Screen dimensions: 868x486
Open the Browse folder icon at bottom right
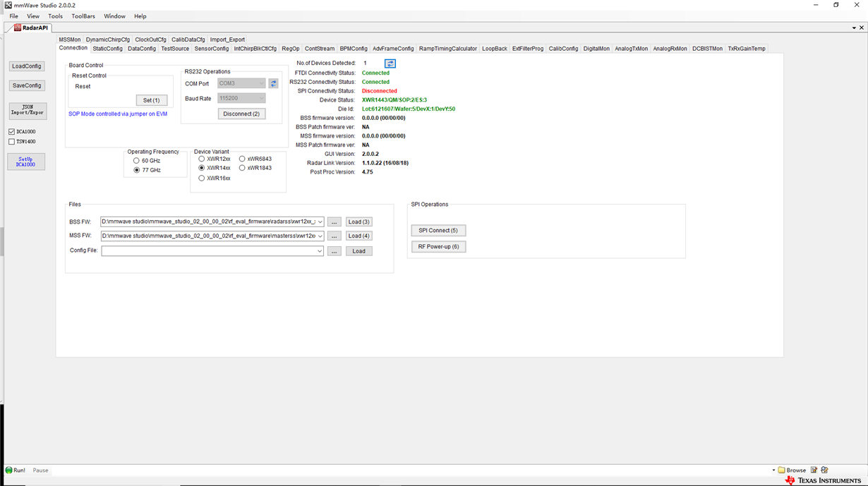(x=781, y=470)
